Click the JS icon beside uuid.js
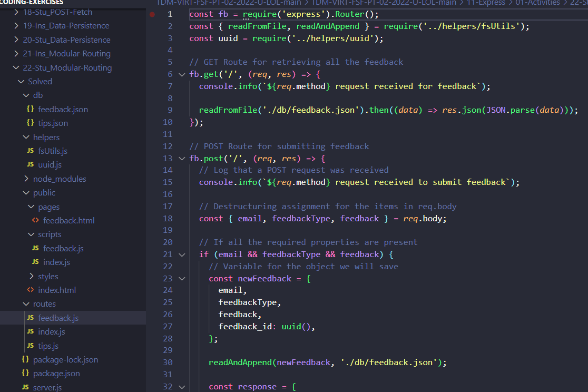Screen dimensions: 588x392 pyautogui.click(x=31, y=165)
